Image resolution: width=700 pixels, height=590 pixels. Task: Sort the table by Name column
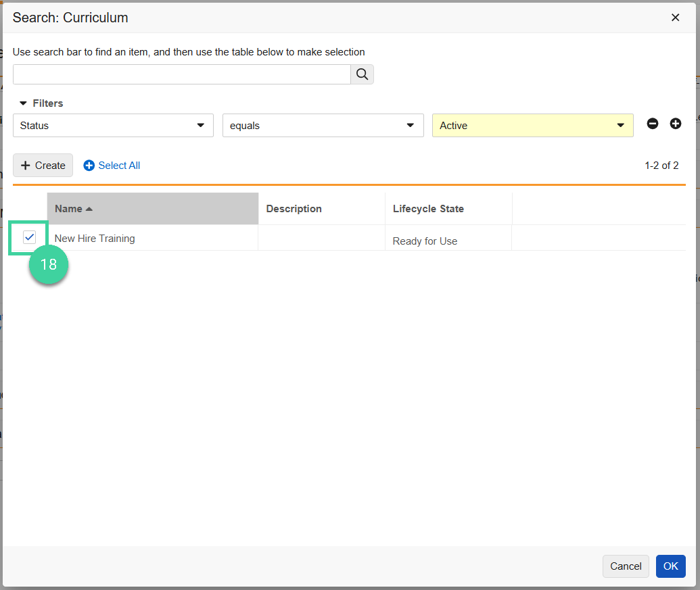point(71,208)
